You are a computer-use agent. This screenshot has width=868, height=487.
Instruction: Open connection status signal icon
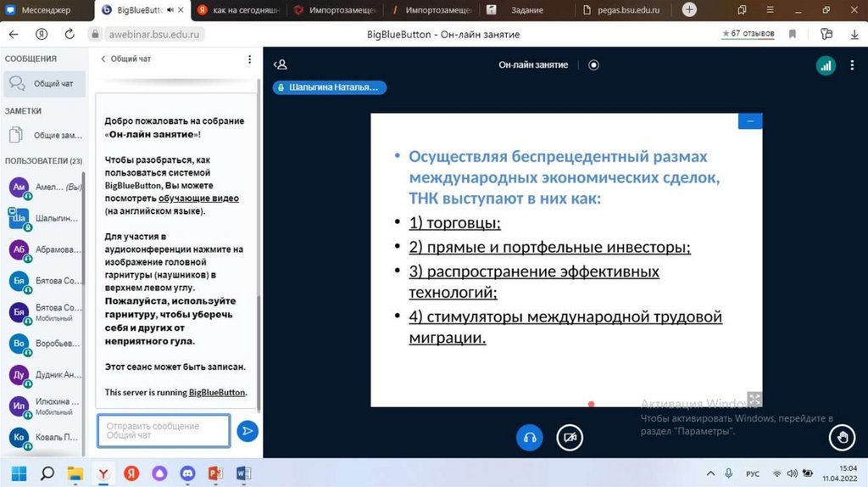pos(826,65)
